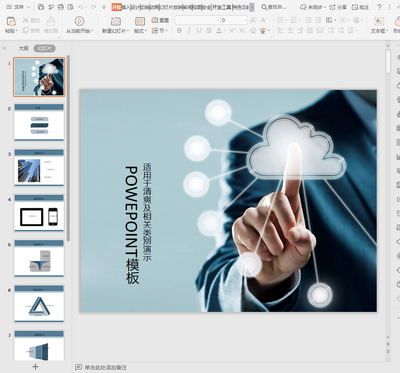400x373 pixels.
Task: Toggle Italic formatting
Action: [x=189, y=31]
